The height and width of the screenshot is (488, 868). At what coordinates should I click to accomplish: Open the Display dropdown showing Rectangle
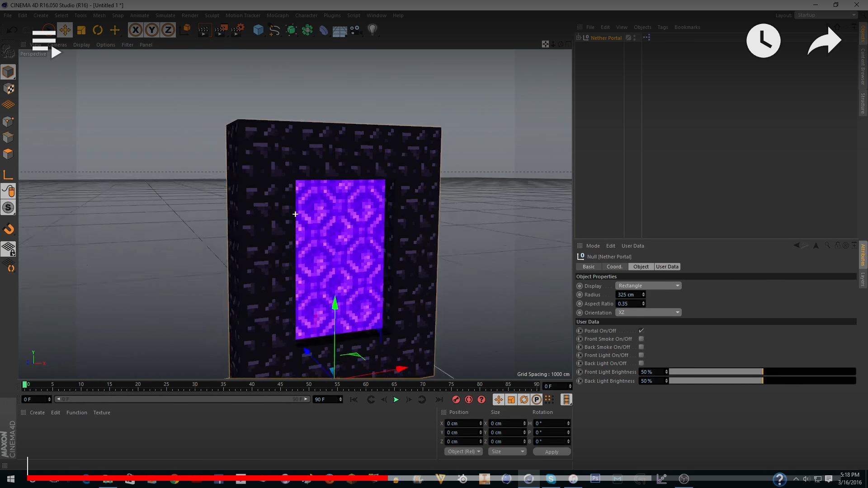point(648,286)
